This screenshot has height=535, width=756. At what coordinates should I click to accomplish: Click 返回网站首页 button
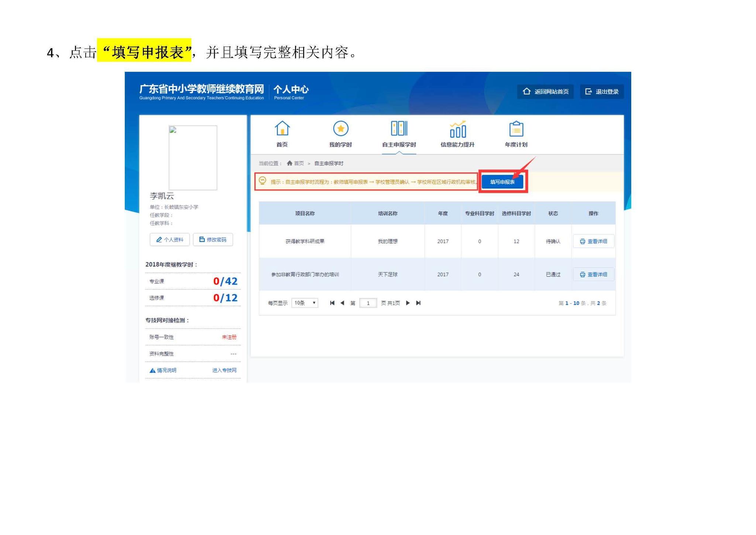point(545,92)
